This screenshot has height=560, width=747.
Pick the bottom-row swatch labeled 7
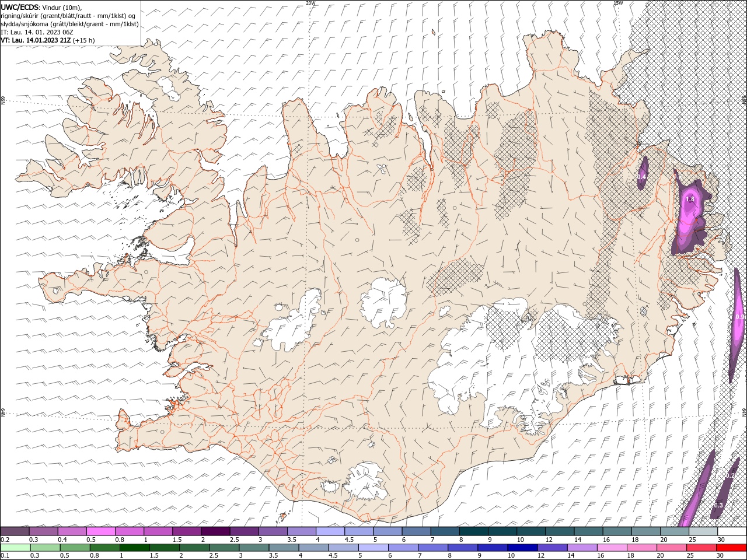pyautogui.click(x=432, y=548)
